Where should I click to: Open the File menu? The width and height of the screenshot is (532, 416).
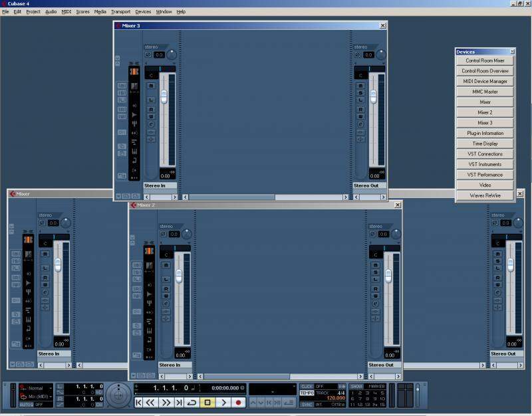5,11
